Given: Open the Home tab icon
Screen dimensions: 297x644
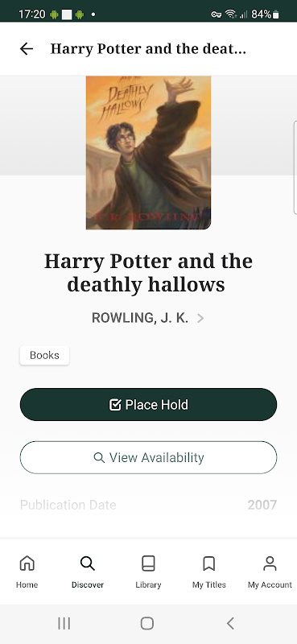Looking at the screenshot, I should pyautogui.click(x=27, y=563).
